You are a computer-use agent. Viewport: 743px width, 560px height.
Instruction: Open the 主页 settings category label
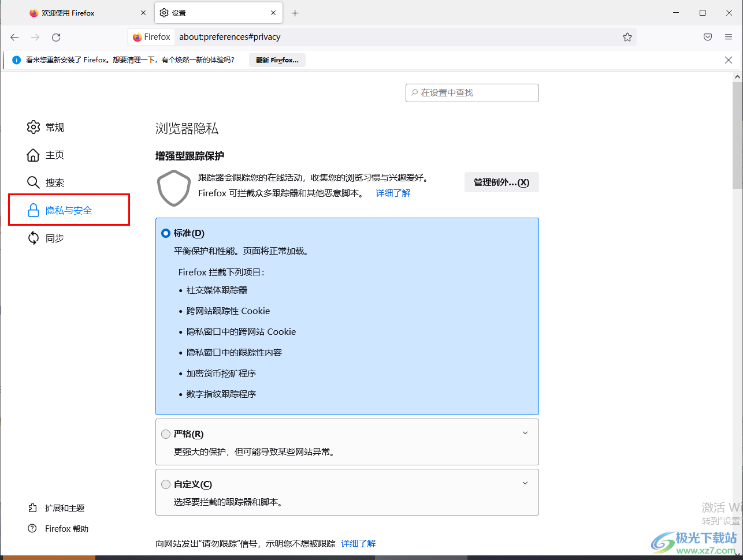click(x=55, y=155)
